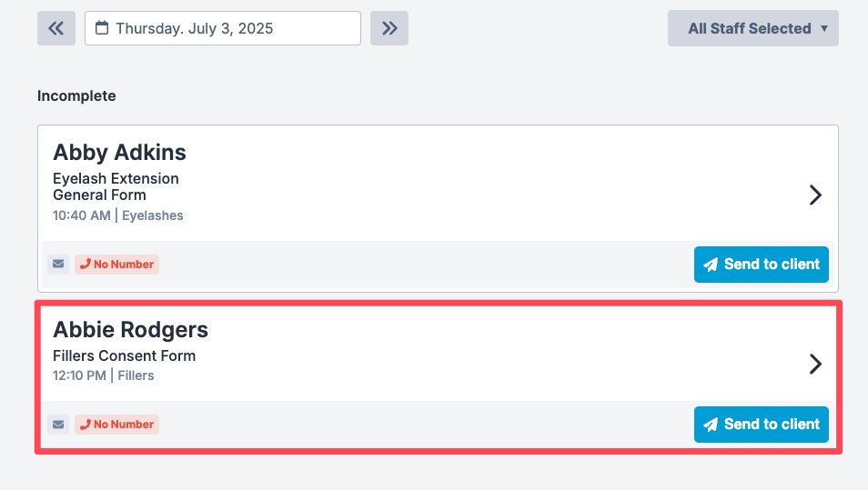Click Abby Adkins' email envelope icon
This screenshot has height=490, width=868.
pos(58,265)
